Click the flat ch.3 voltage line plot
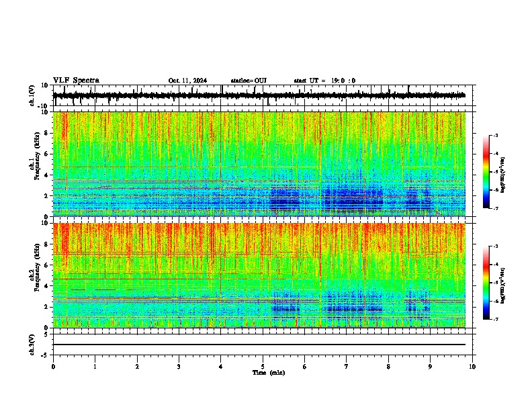The width and height of the screenshot is (532, 411). [x=259, y=345]
